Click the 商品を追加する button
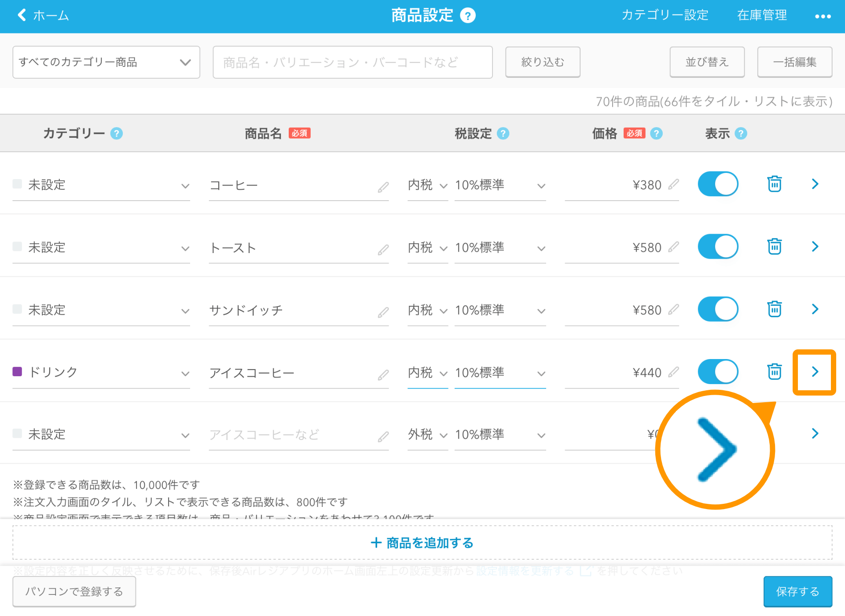 point(422,543)
